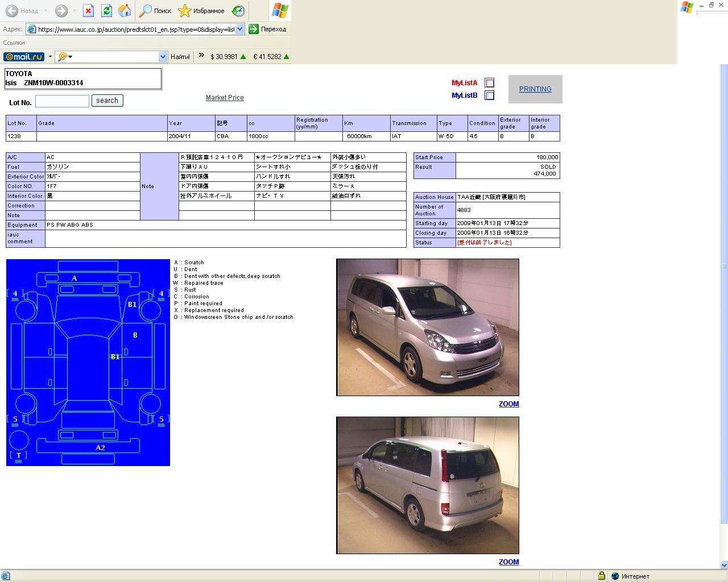
Task: Click vertical scrollbar down arrow
Action: (x=723, y=565)
